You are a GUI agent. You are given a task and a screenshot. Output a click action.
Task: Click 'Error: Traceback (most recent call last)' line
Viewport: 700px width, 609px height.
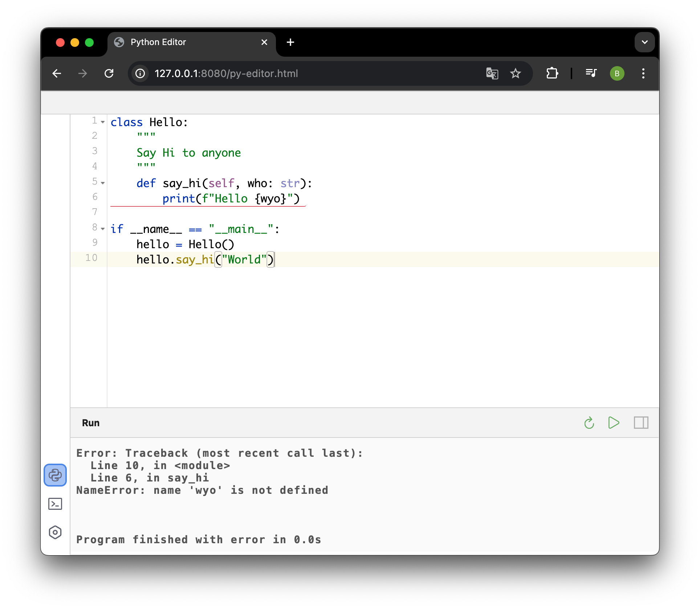pos(219,453)
